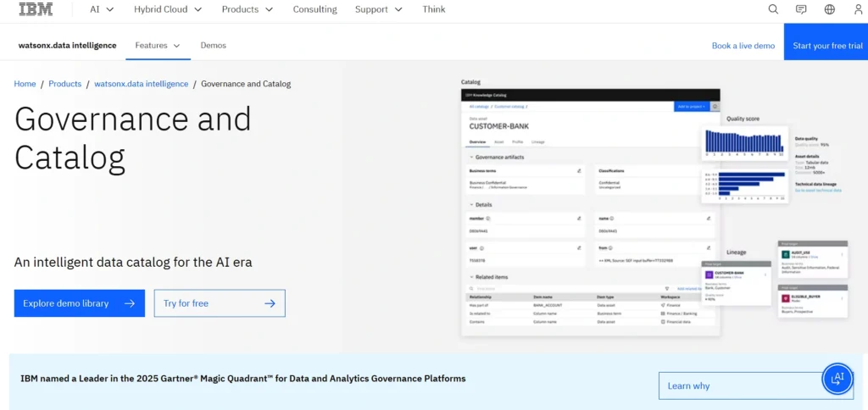Go to watsonx.data intelligence breadcrumb

142,84
